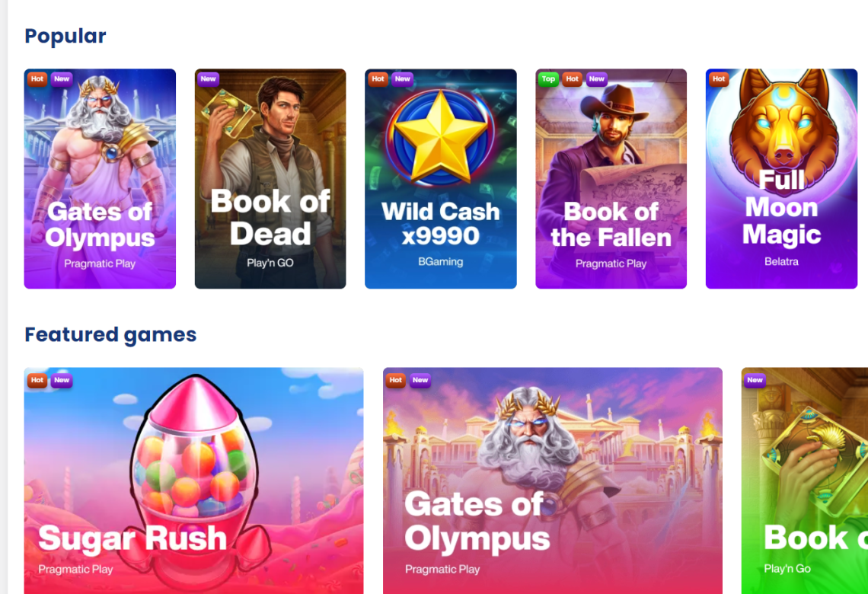Click the Play'n GO label under Book of Dead
Screen dimensions: 868x594
[x=270, y=263]
